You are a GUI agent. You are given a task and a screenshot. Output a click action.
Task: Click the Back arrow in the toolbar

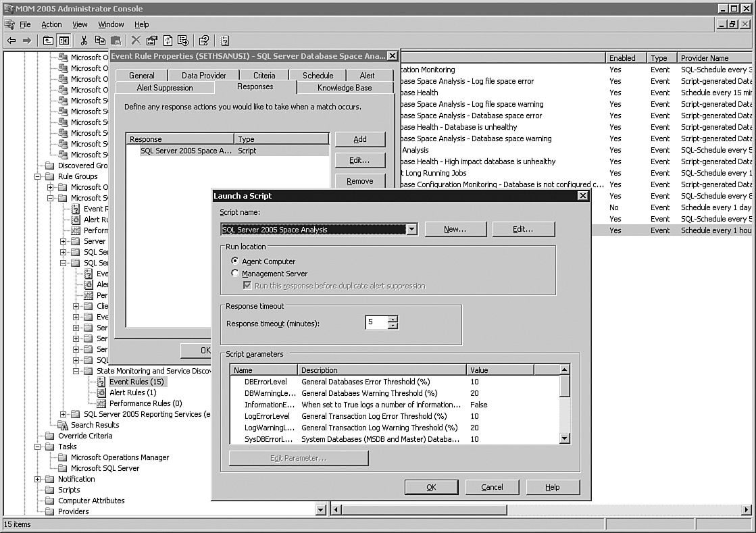coord(11,41)
